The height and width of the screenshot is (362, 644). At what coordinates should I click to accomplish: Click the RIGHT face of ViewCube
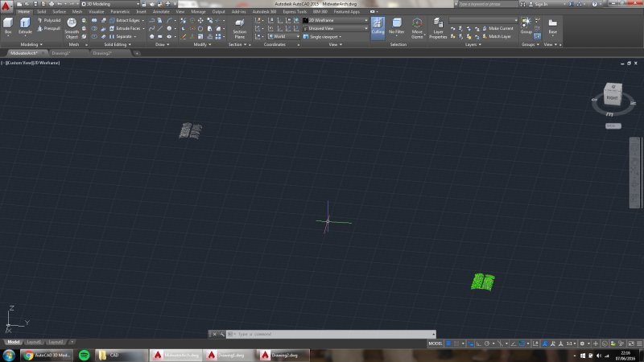611,97
